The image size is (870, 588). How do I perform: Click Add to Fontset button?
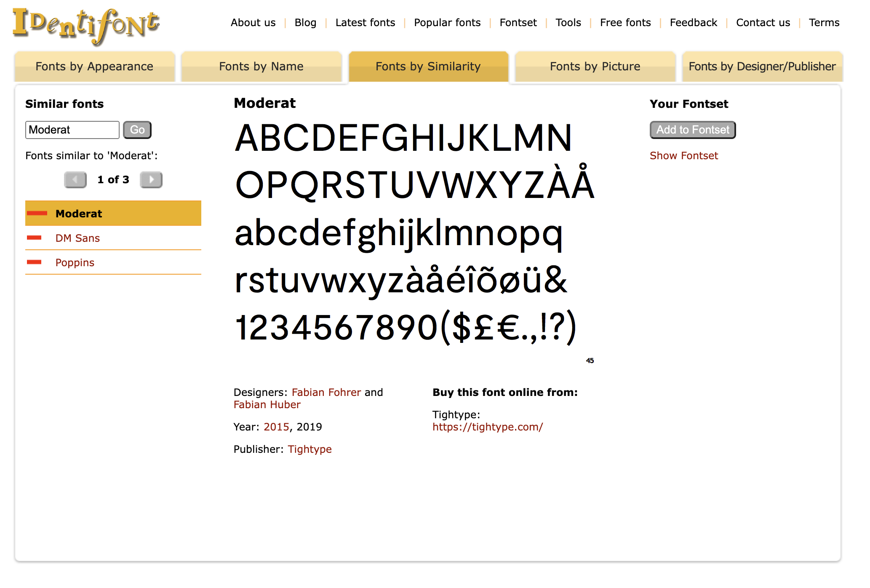(692, 130)
